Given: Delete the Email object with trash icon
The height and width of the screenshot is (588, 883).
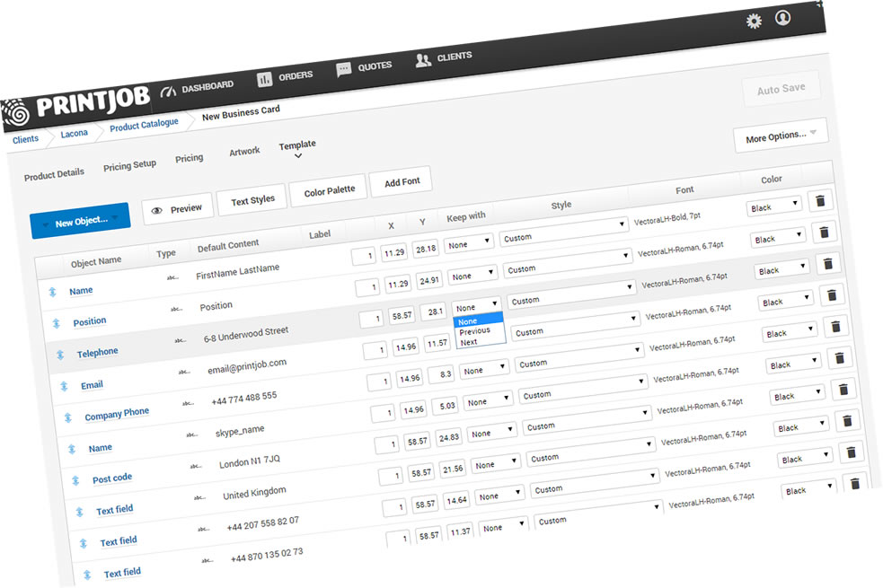Looking at the screenshot, I should pyautogui.click(x=832, y=294).
